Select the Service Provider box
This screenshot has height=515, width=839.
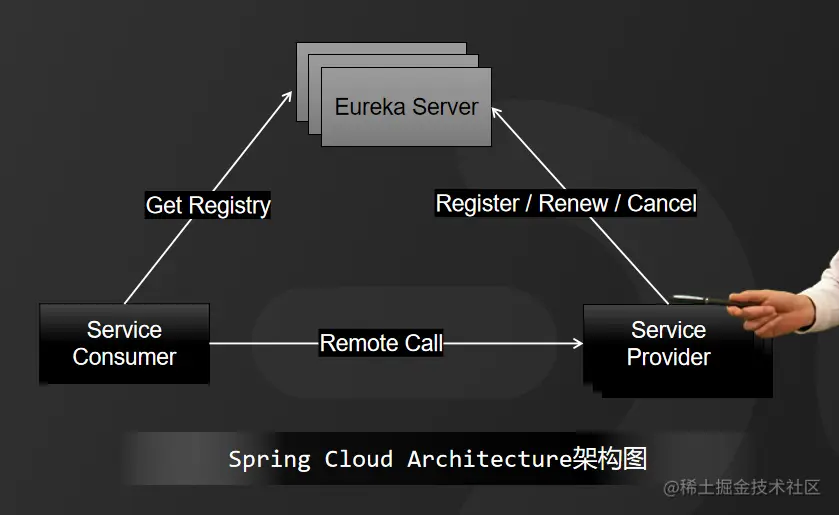click(x=677, y=351)
